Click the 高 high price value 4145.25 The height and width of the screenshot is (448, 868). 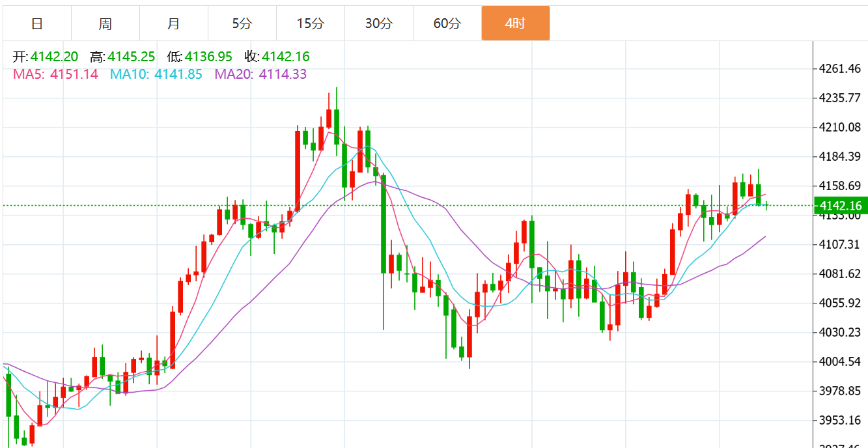click(x=132, y=57)
